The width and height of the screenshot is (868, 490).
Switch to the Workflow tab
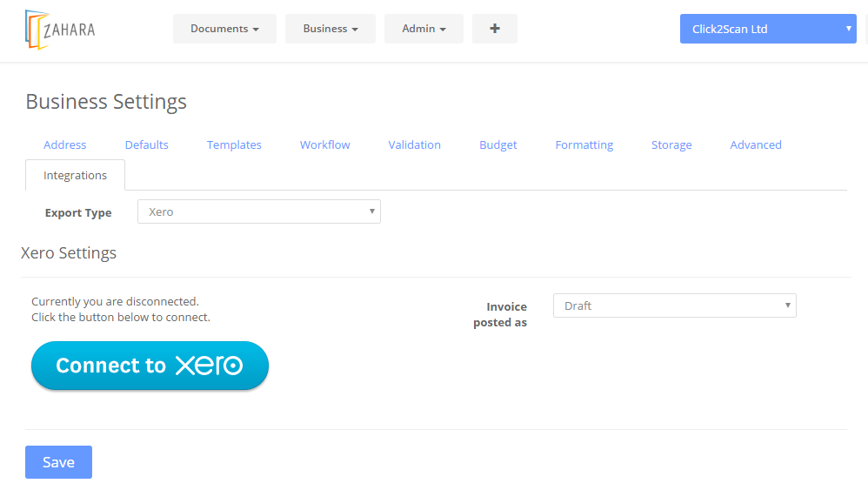click(x=325, y=144)
